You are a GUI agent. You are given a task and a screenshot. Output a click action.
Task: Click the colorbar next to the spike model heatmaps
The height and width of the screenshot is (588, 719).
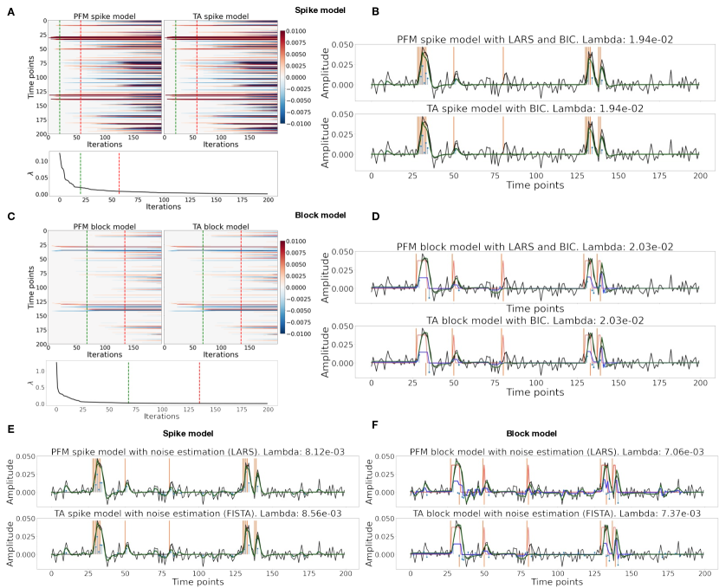coord(282,77)
